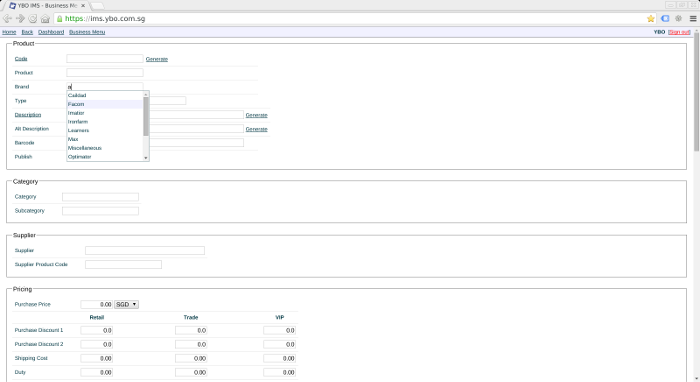
Task: Edit Trade Purchase Discount 1 value
Action: [x=191, y=330]
